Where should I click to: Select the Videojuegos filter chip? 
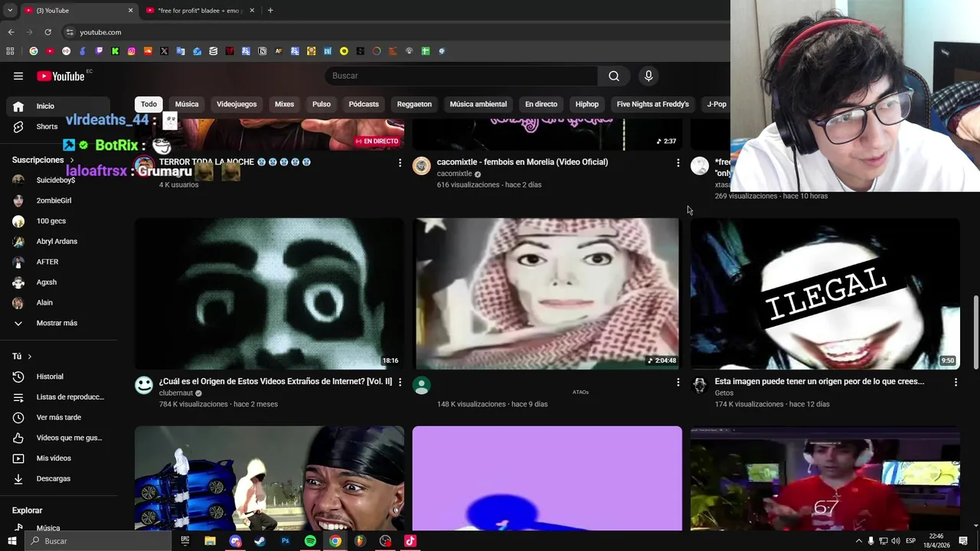click(237, 104)
